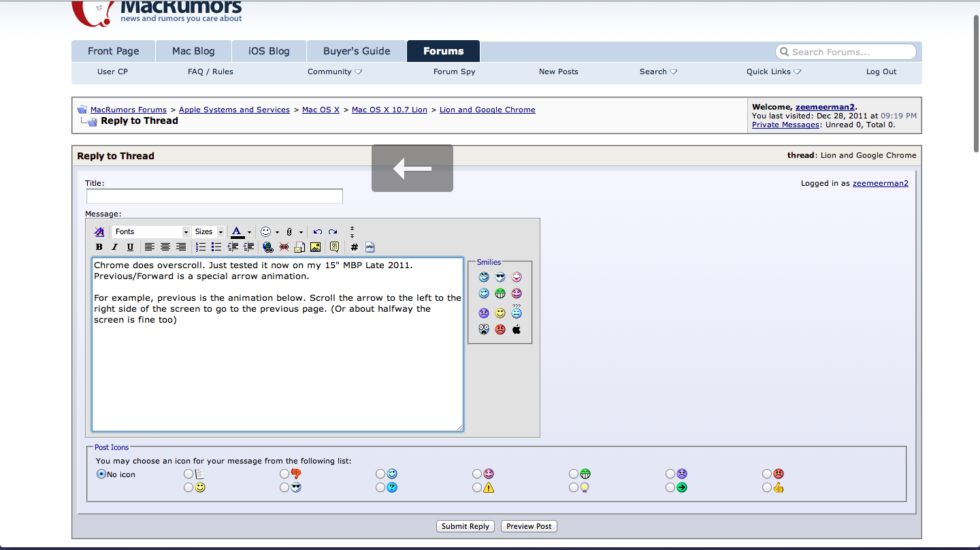The image size is (980, 550).
Task: Select the document post icon radio
Action: click(188, 474)
